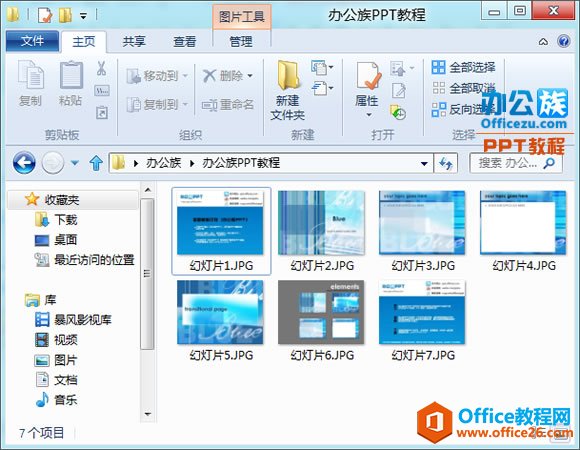Click 办公族PPT教程 breadcrumb segment
This screenshot has width=580, height=450.
[241, 163]
